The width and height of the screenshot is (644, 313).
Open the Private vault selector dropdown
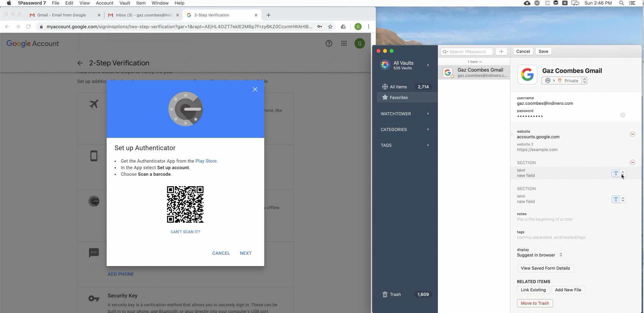click(564, 80)
